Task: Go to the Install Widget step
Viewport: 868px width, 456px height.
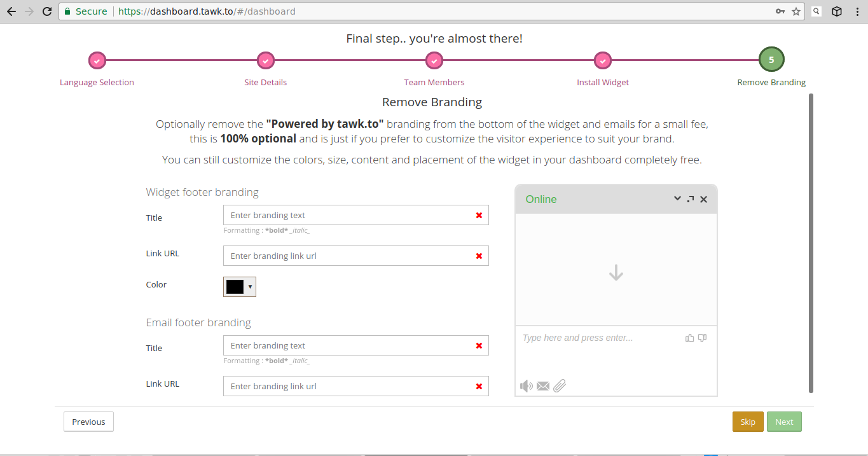Action: [602, 61]
